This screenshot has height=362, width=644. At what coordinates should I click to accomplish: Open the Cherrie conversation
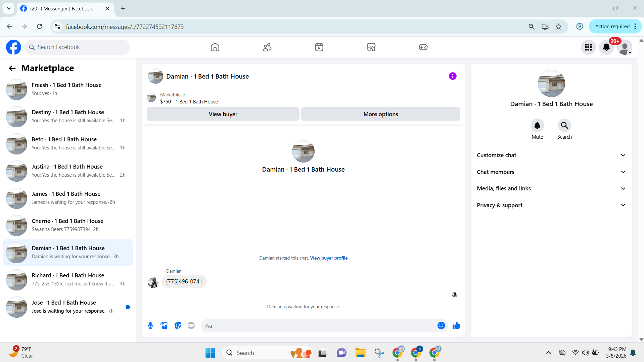pos(68,225)
